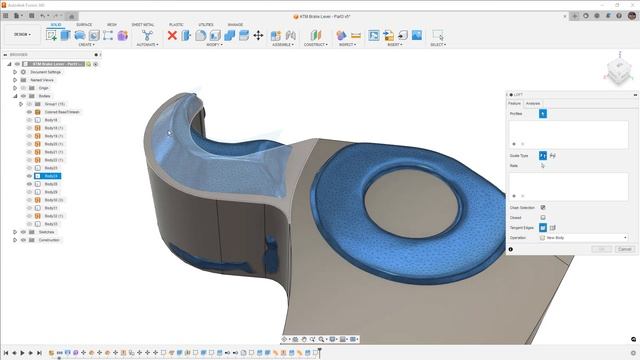Click the Loft dialog info icon
The image size is (640, 360).
pos(511,249)
